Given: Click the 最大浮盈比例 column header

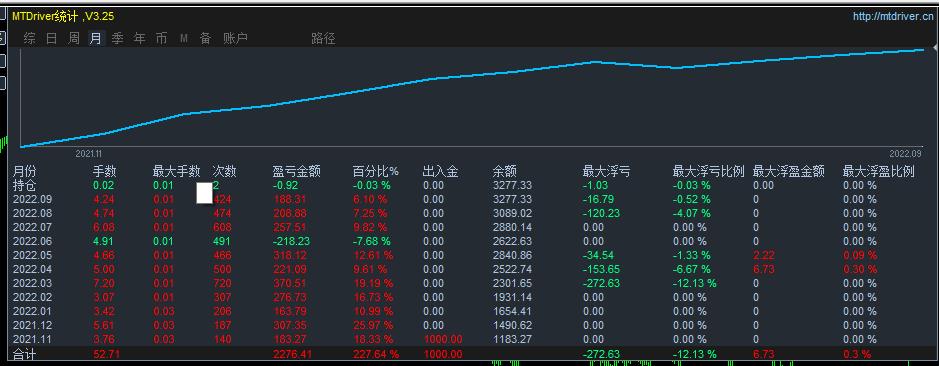Looking at the screenshot, I should (x=879, y=172).
